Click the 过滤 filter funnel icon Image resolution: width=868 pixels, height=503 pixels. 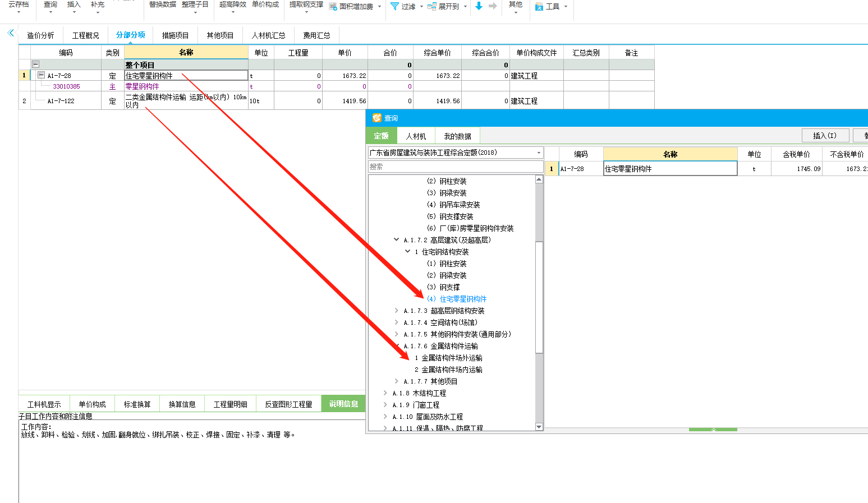click(394, 6)
